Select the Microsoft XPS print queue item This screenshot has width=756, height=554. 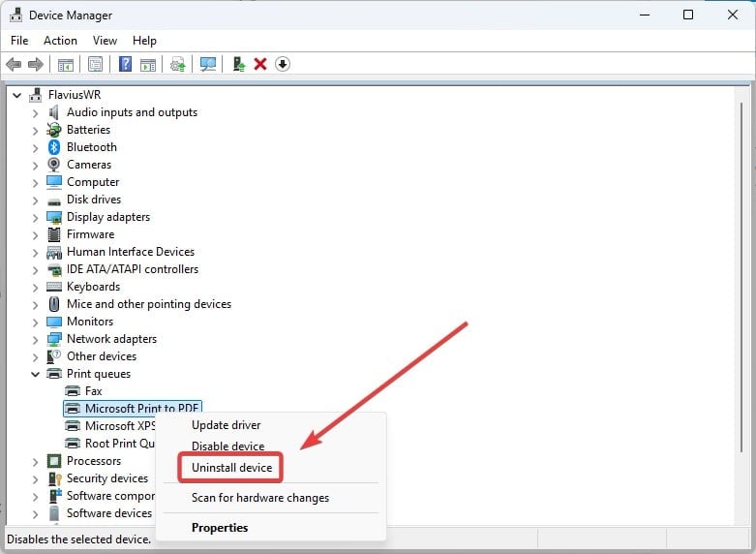click(x=120, y=425)
